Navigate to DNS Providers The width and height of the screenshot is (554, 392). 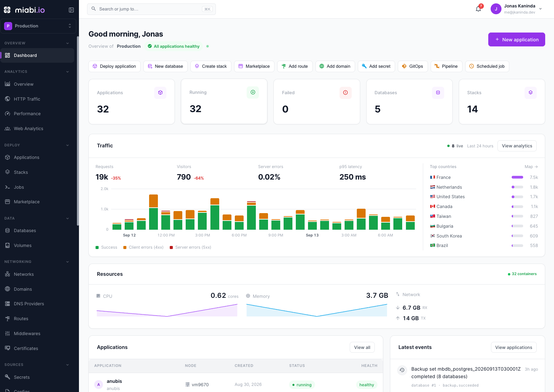(x=37, y=304)
